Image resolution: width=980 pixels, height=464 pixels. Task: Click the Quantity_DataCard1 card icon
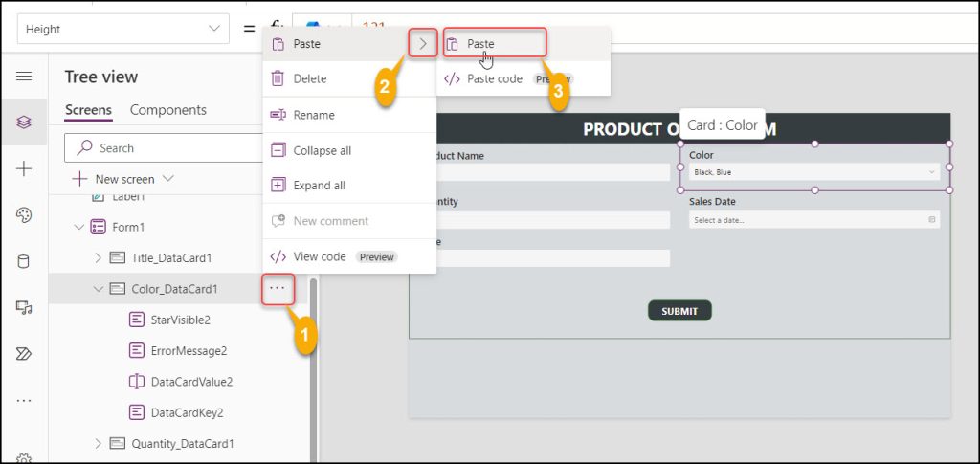tap(118, 443)
